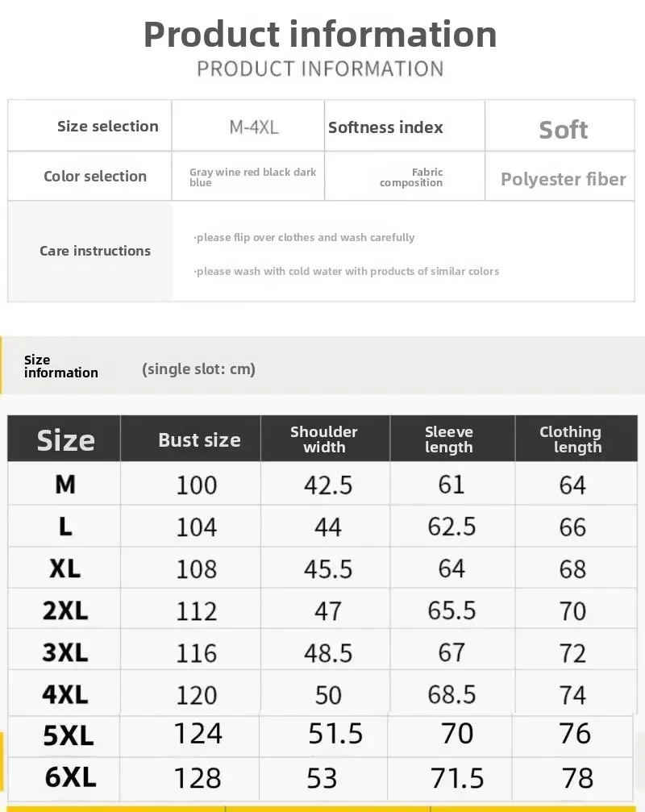Viewport: 645px width, 812px height.
Task: Click the bust size value 100
Action: pyautogui.click(x=197, y=485)
